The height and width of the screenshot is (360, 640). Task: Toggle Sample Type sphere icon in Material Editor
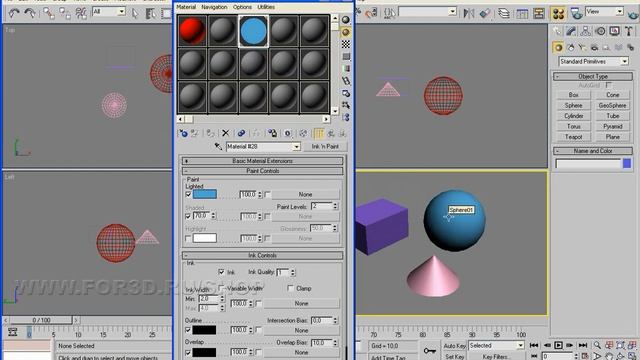click(346, 20)
